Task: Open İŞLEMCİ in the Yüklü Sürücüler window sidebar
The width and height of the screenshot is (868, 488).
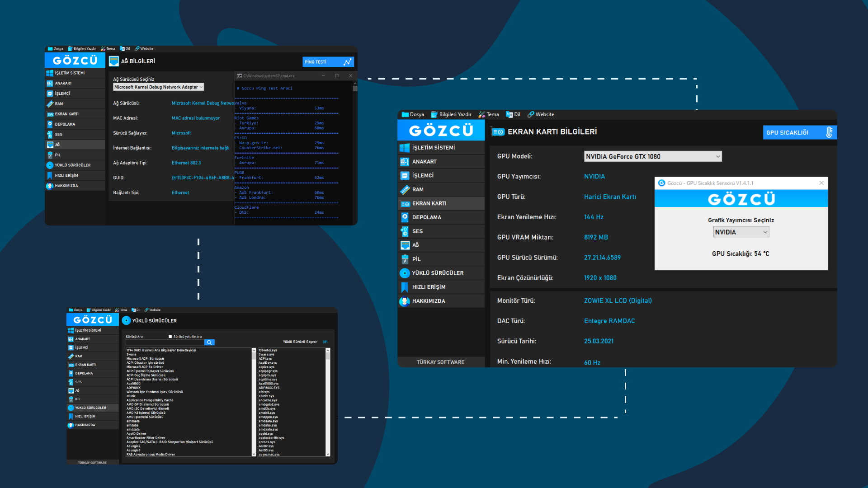Action: [x=81, y=347]
